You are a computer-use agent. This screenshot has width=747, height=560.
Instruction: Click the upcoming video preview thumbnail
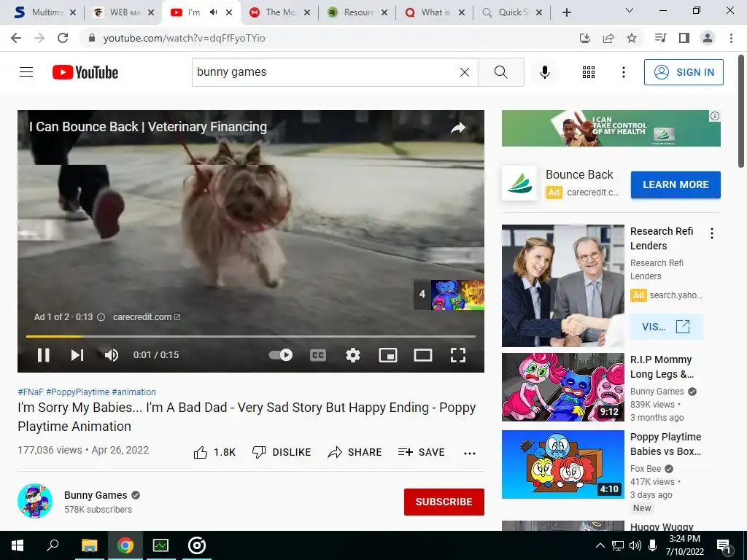tap(457, 295)
